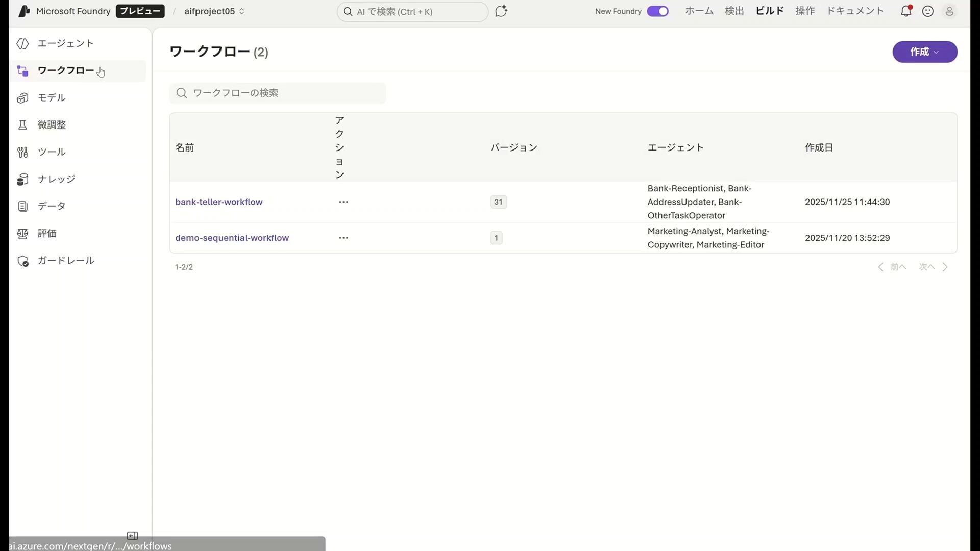Click the Agents sidebar icon
The width and height of the screenshot is (980, 551).
pyautogui.click(x=22, y=43)
